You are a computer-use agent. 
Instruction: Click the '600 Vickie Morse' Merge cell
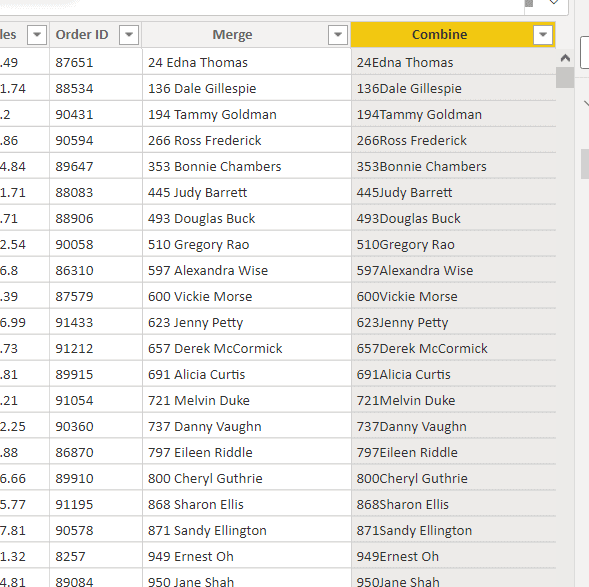(x=246, y=296)
